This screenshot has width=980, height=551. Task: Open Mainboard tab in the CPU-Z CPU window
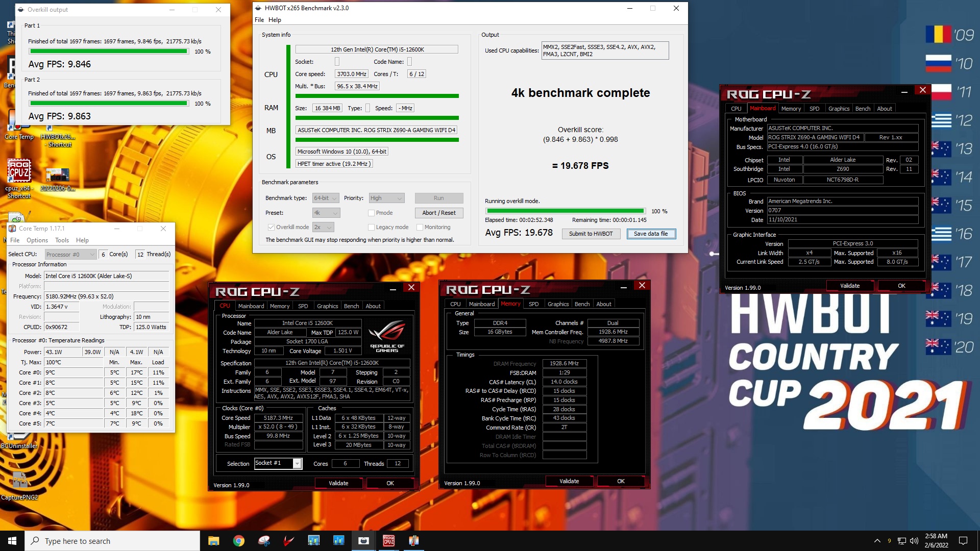tap(251, 306)
